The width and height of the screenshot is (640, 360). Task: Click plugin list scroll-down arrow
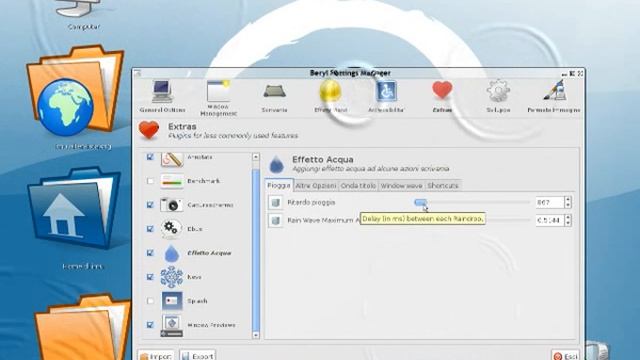pyautogui.click(x=256, y=335)
